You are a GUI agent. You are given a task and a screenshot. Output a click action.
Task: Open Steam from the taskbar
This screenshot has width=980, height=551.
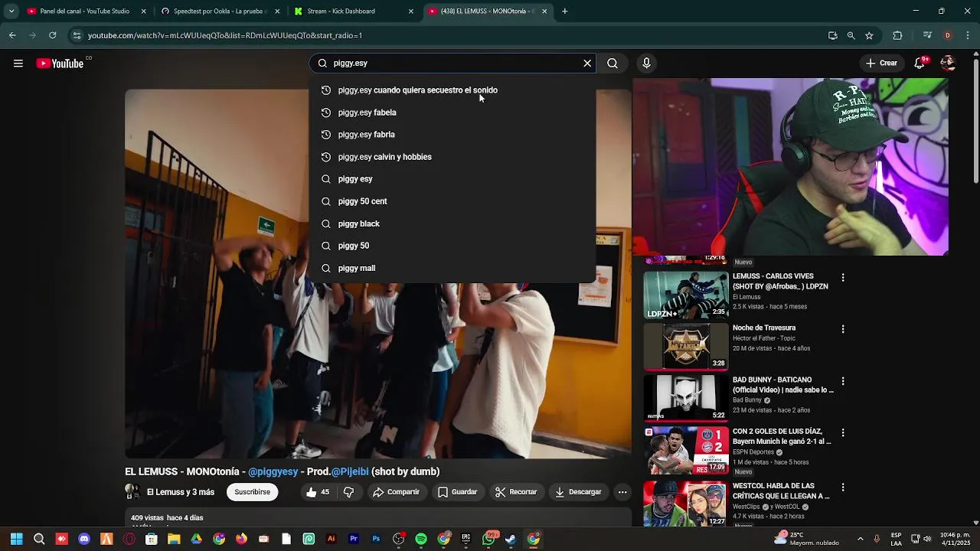pyautogui.click(x=511, y=540)
